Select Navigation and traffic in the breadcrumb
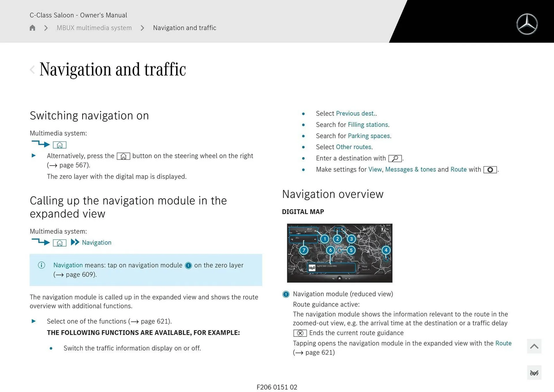Screen dimensions: 554x392 [185, 28]
